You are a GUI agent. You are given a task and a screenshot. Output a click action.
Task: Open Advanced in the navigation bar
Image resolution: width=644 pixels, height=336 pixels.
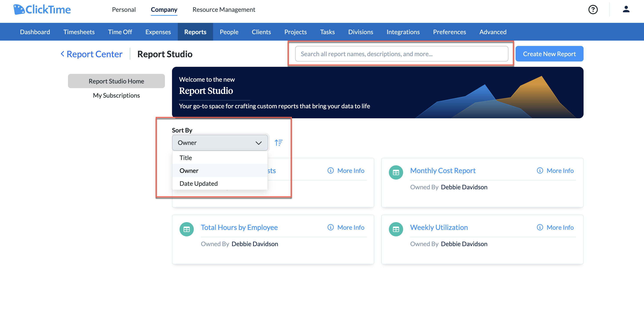(x=493, y=32)
